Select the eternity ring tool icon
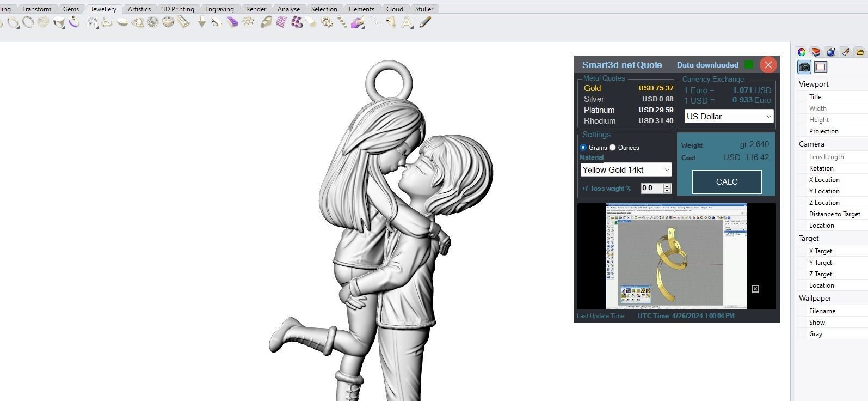868x401 pixels. [28, 22]
